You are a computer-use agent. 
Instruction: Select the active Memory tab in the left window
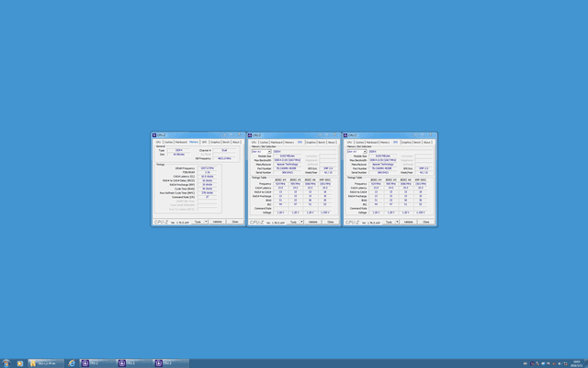pyautogui.click(x=194, y=142)
